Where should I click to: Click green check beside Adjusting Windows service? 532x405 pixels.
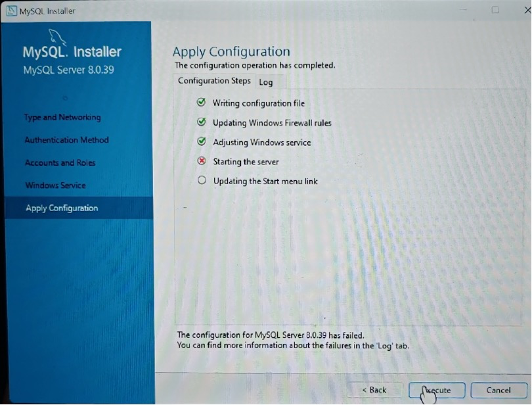[x=202, y=142]
